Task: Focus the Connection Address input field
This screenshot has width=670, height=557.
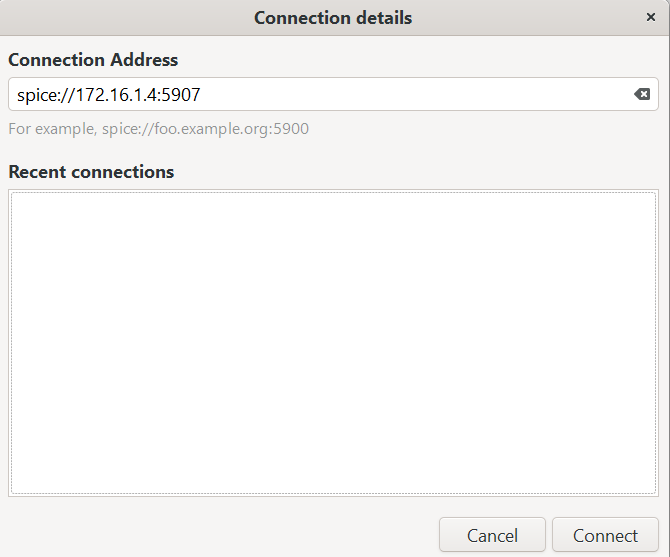Action: pos(333,94)
